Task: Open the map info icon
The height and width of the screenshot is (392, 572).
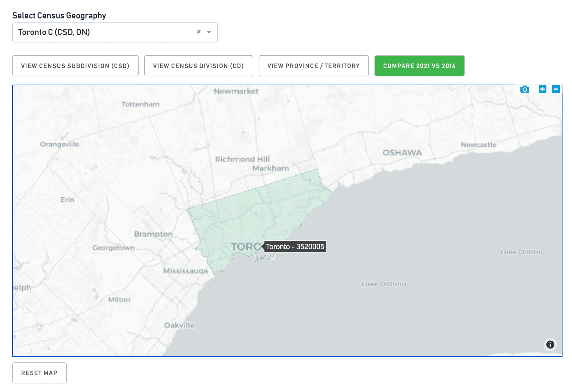Action: point(550,344)
